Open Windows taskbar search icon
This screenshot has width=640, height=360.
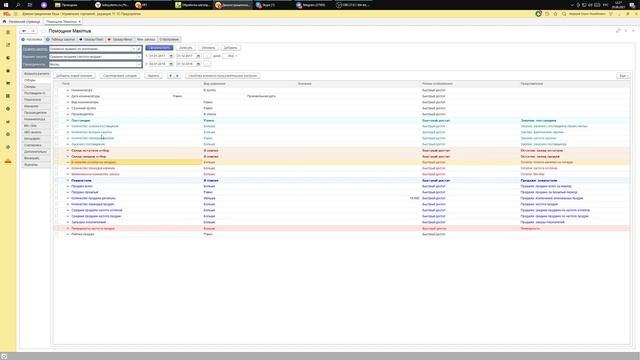click(18, 5)
